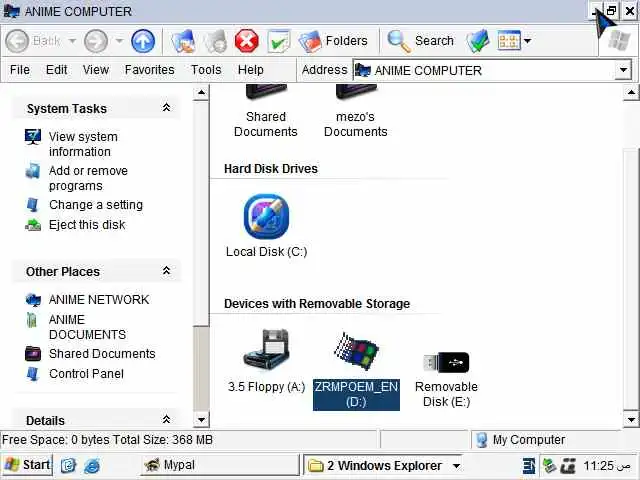Open the 2 Windows Explorer taskbar group
The image size is (640, 480).
384,465
